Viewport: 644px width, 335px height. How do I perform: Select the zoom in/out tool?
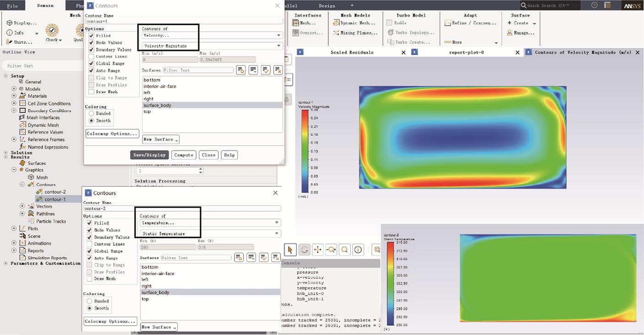(x=331, y=250)
